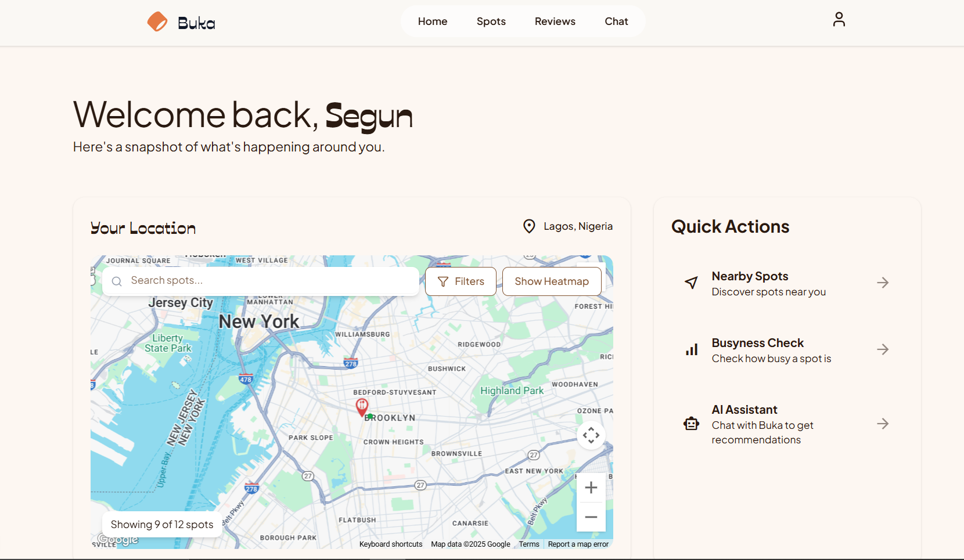Open map Keyboard shortcuts

point(391,544)
